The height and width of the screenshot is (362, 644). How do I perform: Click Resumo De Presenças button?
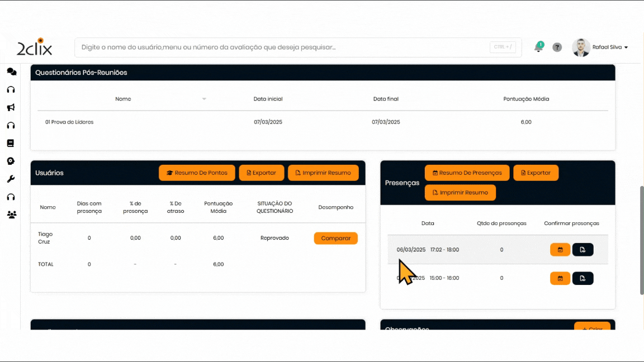(467, 173)
